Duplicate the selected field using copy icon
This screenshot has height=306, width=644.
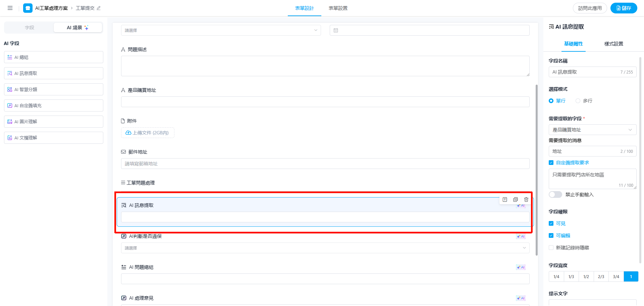516,200
